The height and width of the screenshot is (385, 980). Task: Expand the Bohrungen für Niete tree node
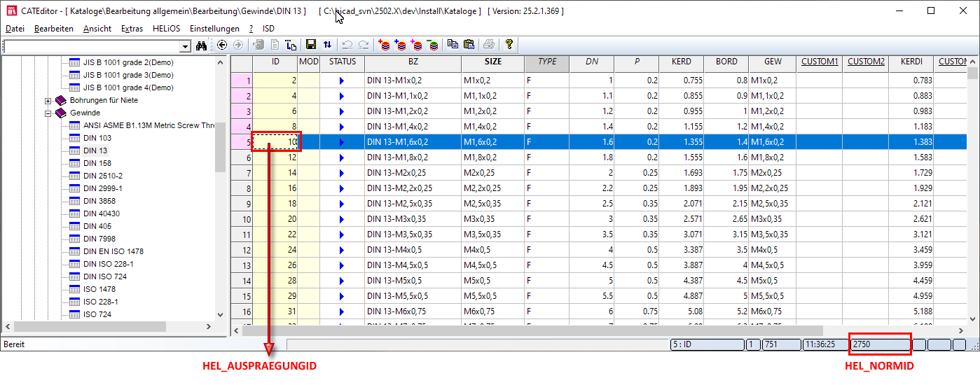tap(48, 101)
